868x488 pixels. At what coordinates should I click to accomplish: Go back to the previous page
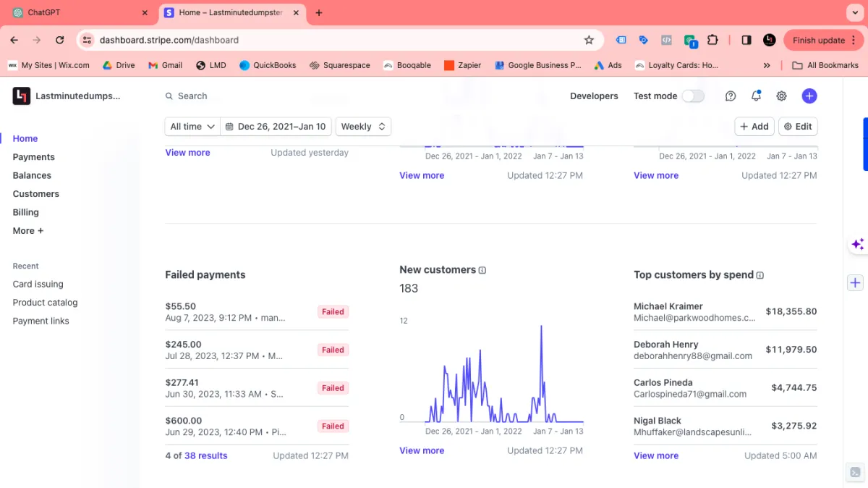coord(15,40)
